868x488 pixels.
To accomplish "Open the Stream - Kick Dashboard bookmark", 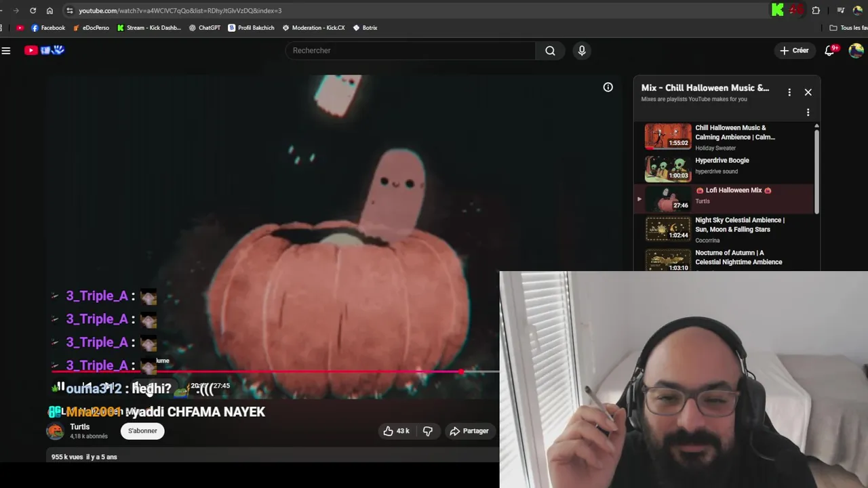I will coord(149,28).
